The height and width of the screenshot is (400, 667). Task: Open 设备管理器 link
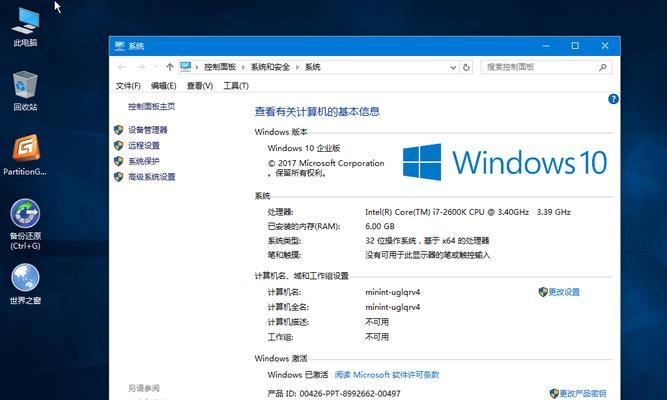pos(148,130)
